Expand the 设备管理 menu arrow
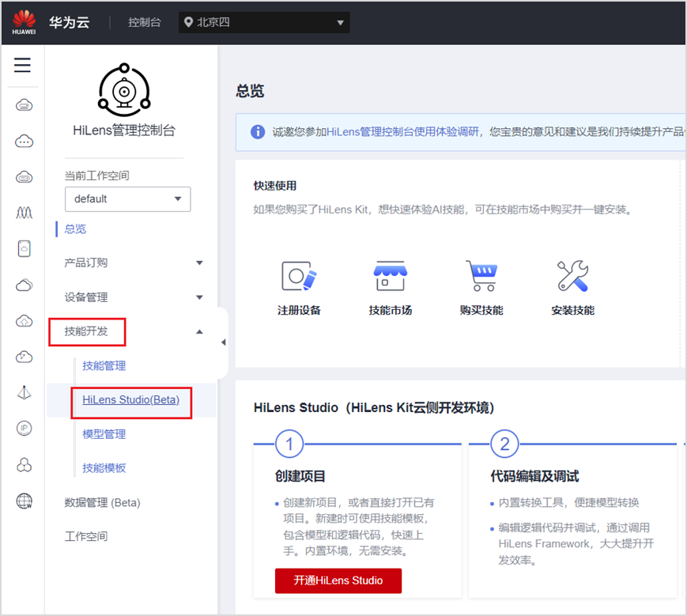 (199, 297)
